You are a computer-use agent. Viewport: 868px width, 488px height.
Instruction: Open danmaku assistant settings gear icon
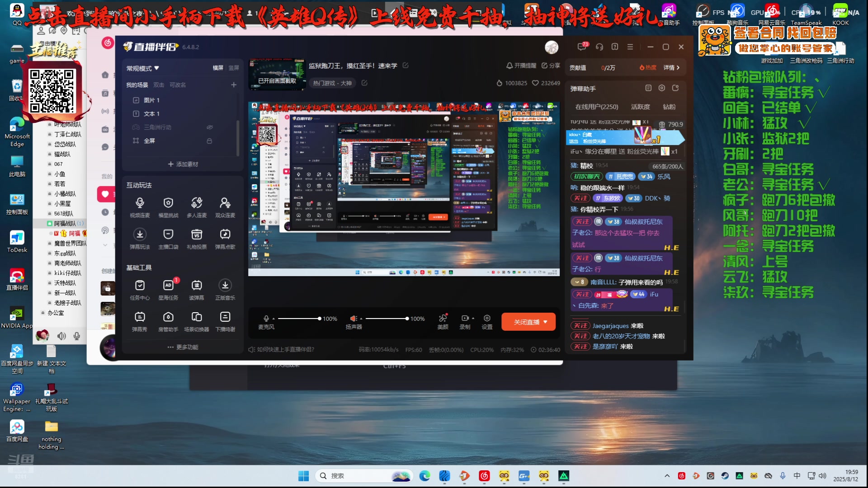tap(662, 88)
